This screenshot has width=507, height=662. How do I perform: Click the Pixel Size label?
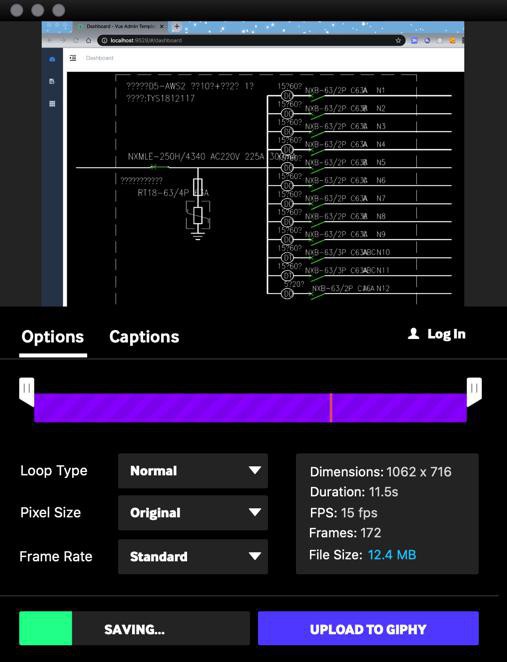(x=50, y=513)
